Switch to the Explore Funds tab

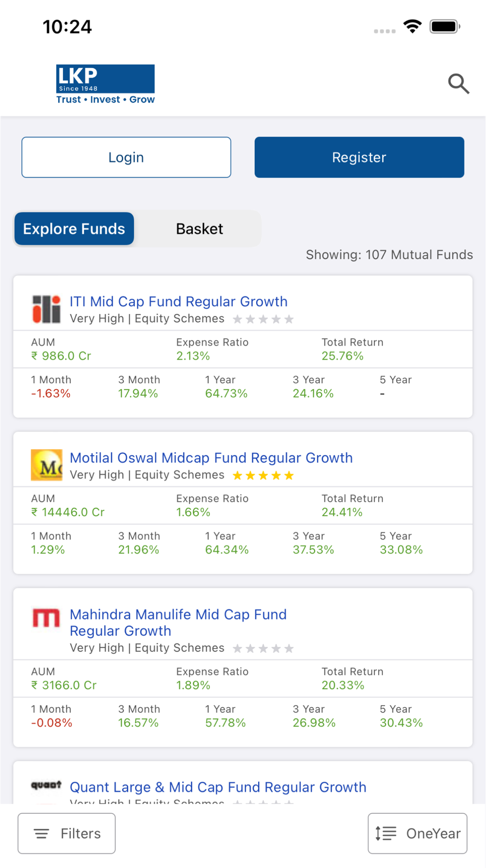coord(74,228)
